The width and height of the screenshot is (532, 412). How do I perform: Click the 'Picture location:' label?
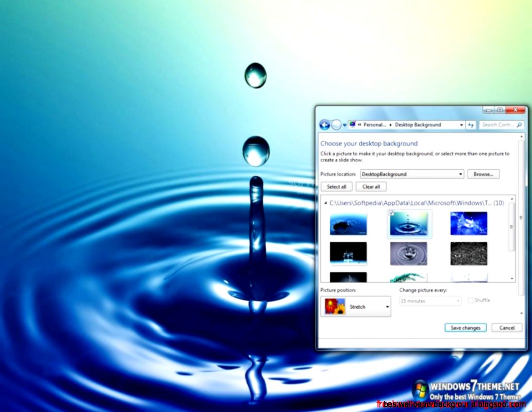tap(338, 174)
